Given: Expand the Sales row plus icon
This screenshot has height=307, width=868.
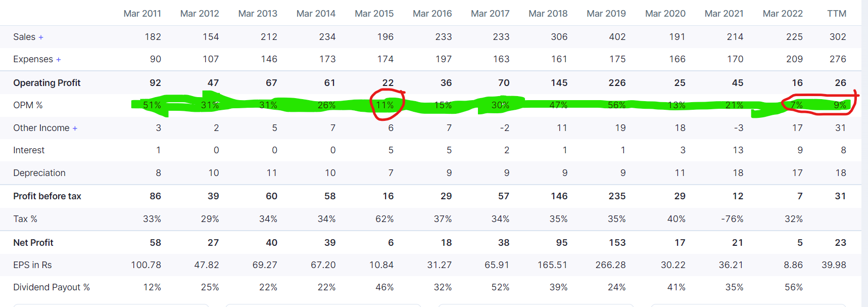Looking at the screenshot, I should [x=41, y=37].
